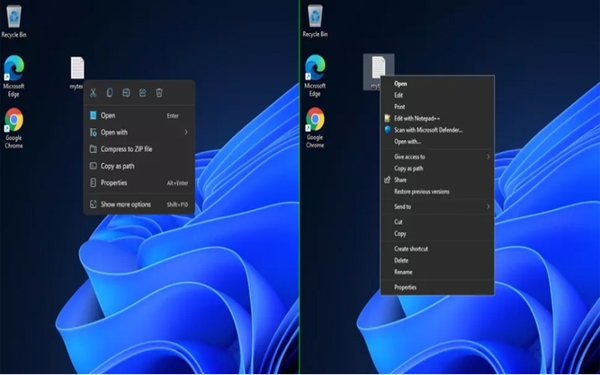Click Properties with Alt+Enter shortcut
The height and width of the screenshot is (375, 600).
pos(139,183)
